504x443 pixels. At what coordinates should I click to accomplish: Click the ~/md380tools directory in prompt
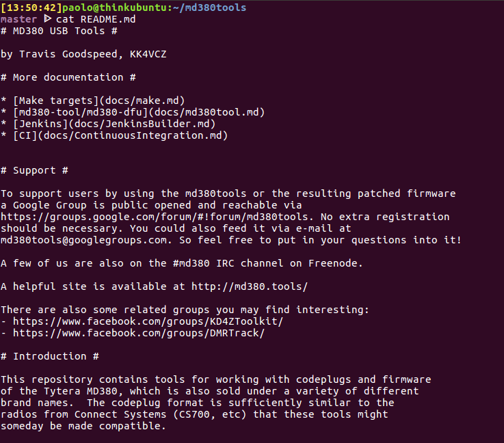(x=209, y=8)
